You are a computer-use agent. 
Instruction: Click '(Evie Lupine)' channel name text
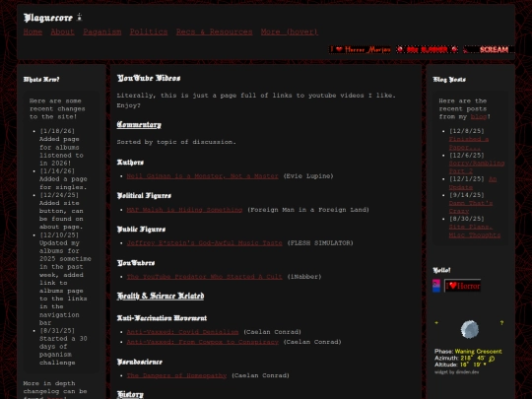pos(308,176)
